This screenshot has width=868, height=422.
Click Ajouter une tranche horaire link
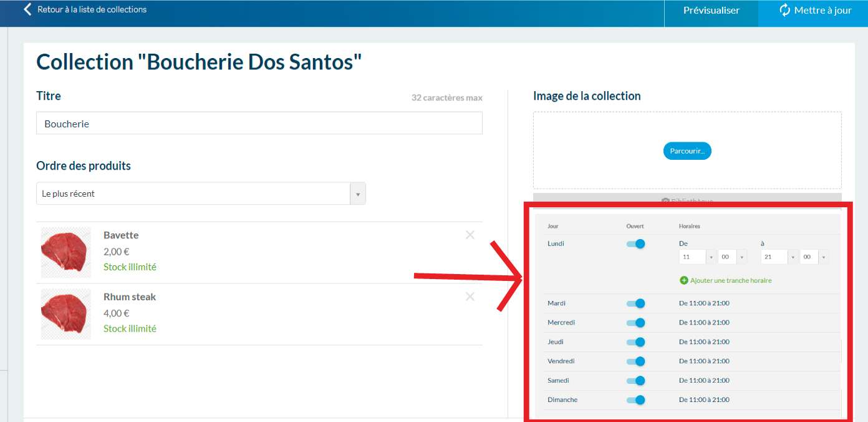coord(731,280)
